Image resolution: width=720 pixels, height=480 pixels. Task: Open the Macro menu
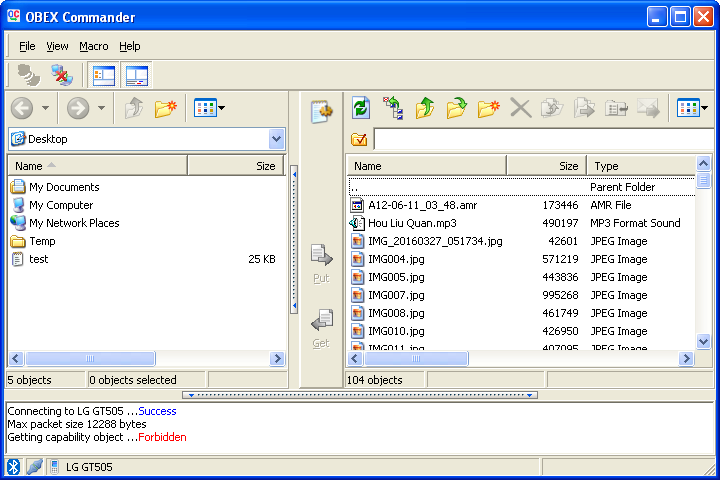pos(94,46)
